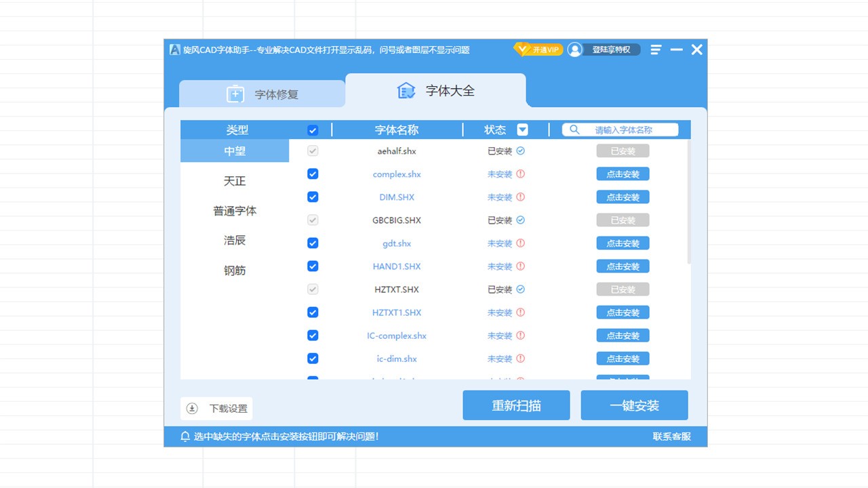Viewport: 868px width, 488px height.
Task: Click the download icon beside 下载设置
Action: tap(192, 408)
